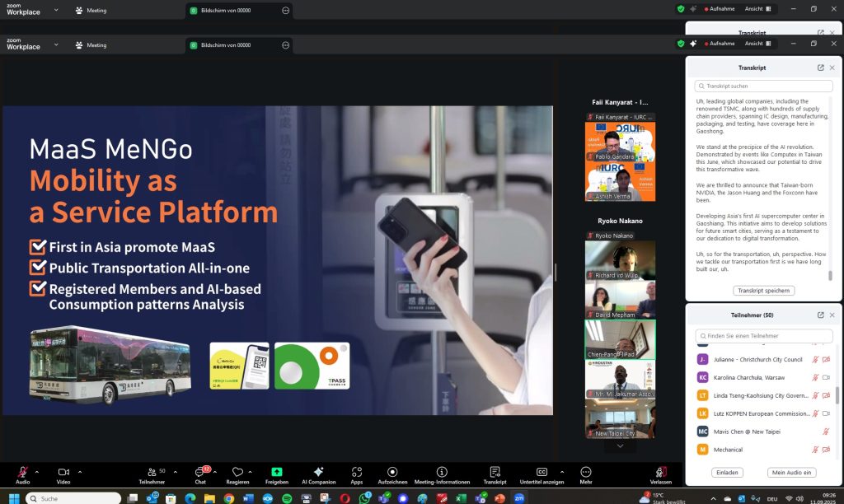
Task: Click the Verlassen leave meeting icon
Action: [x=660, y=472]
